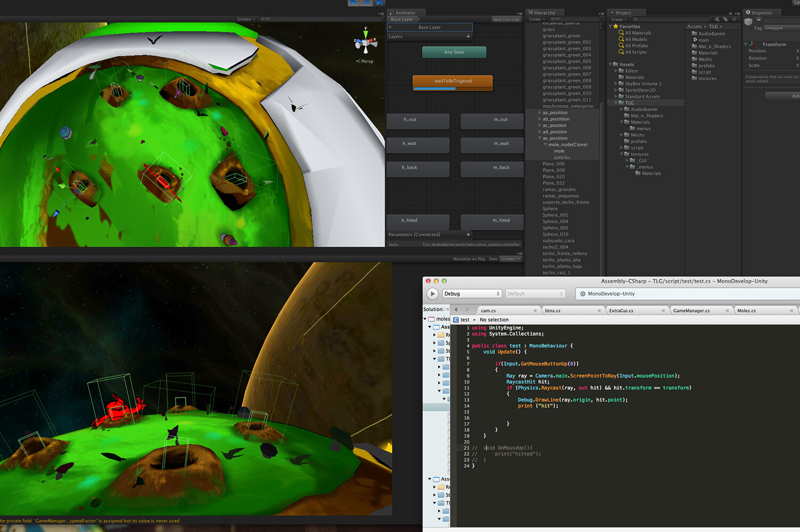Click the All Materials search favorite icon

(620, 33)
